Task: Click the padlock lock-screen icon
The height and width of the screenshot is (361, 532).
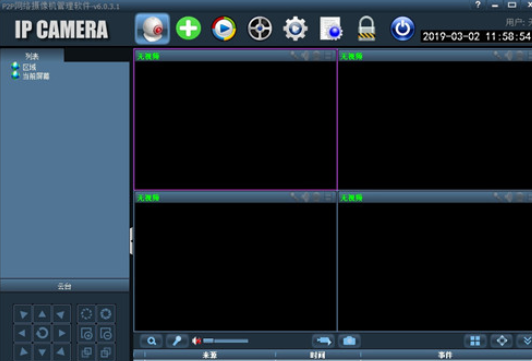Action: [366, 29]
